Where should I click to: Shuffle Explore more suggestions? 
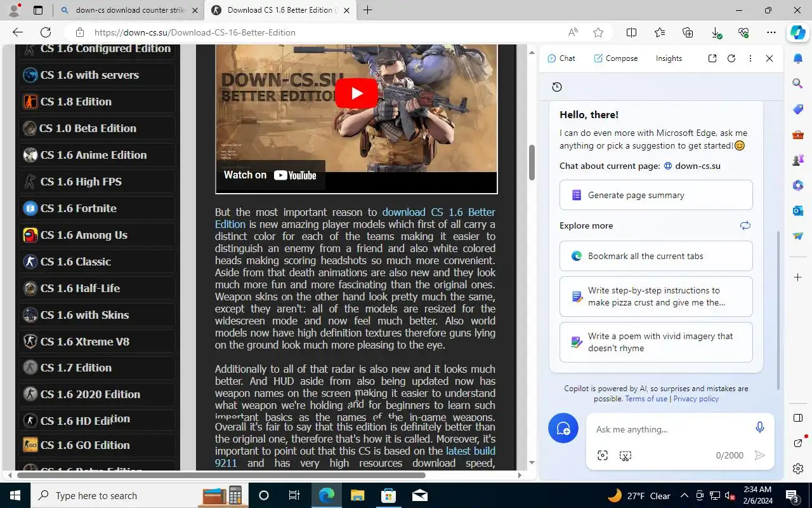click(x=745, y=225)
